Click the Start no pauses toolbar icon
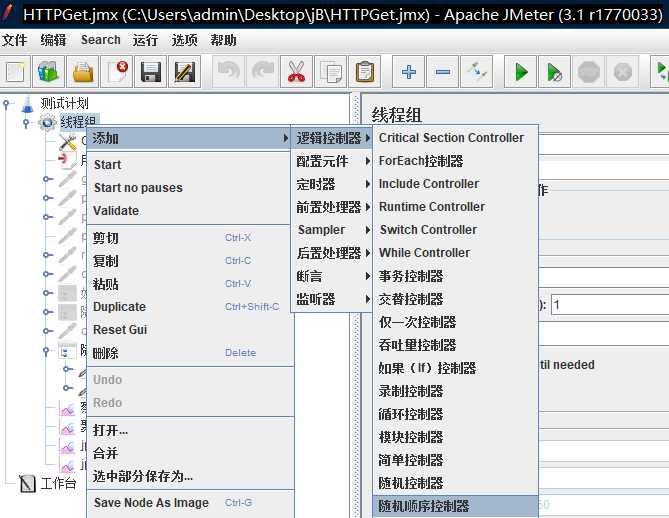 click(x=555, y=72)
